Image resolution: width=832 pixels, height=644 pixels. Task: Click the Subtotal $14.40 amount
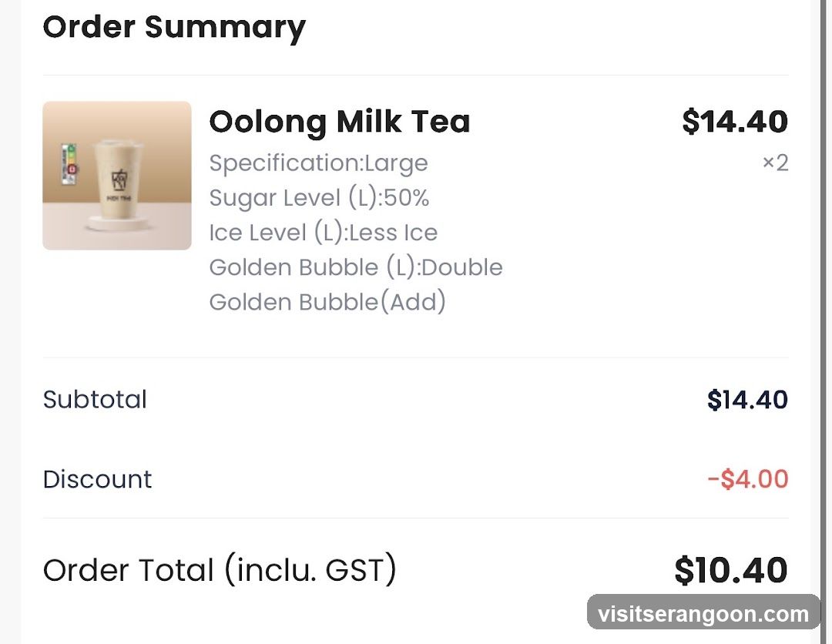click(747, 400)
